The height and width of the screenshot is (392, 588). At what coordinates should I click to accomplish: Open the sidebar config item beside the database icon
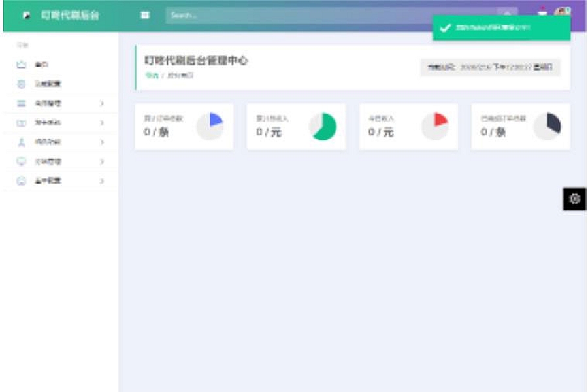[x=48, y=84]
